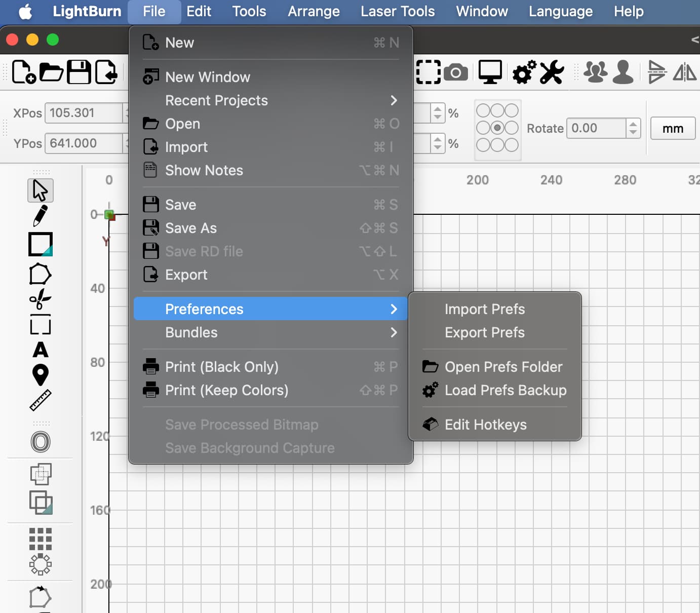Select the Polygon tool

pos(41,274)
